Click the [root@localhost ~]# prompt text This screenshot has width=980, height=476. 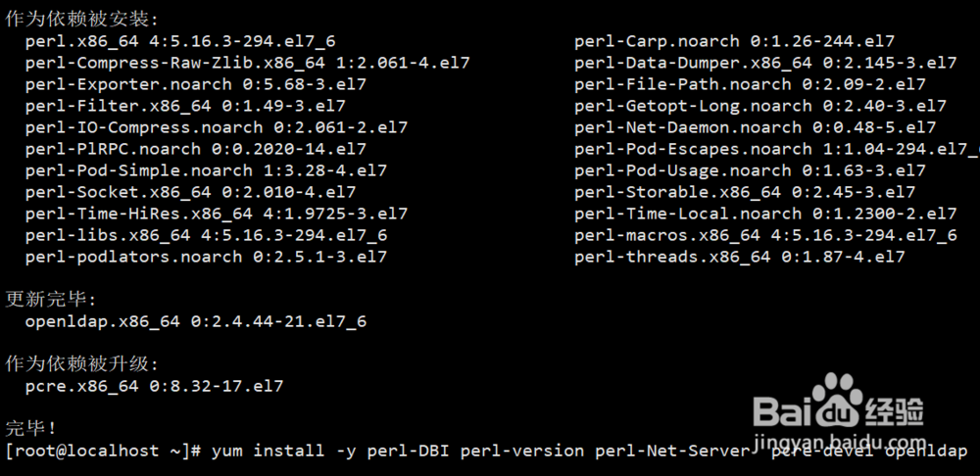(103, 451)
